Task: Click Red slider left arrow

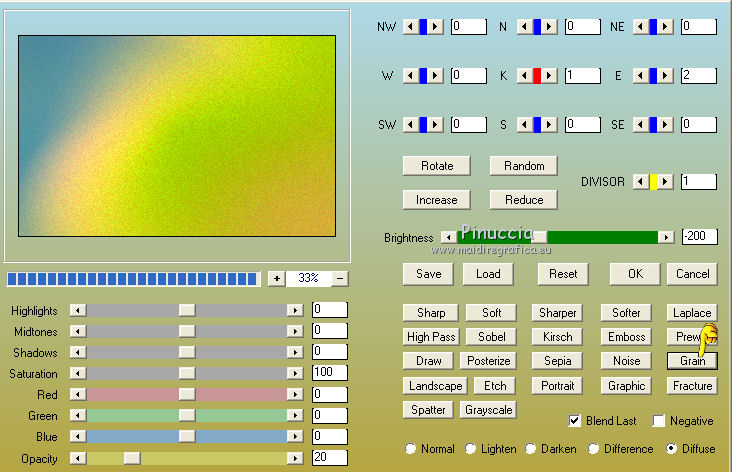Action: pyautogui.click(x=78, y=395)
